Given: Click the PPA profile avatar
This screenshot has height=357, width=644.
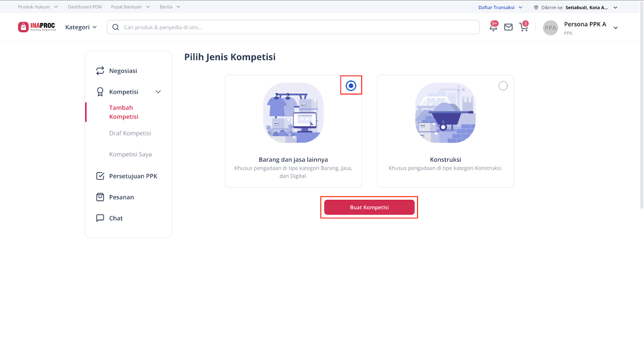Looking at the screenshot, I should pyautogui.click(x=550, y=28).
